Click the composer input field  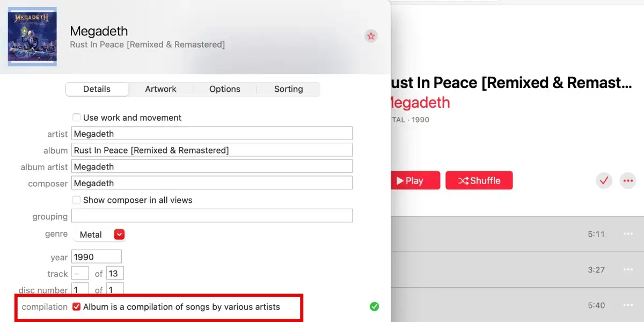click(x=212, y=183)
